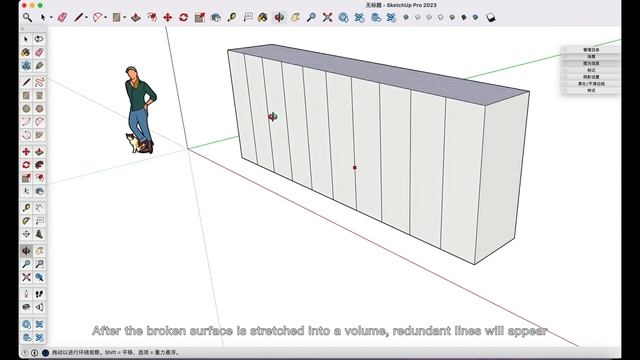This screenshot has width=640, height=360.
Task: Select the Rotated Rectangle tool in left palette
Action: coord(39,96)
